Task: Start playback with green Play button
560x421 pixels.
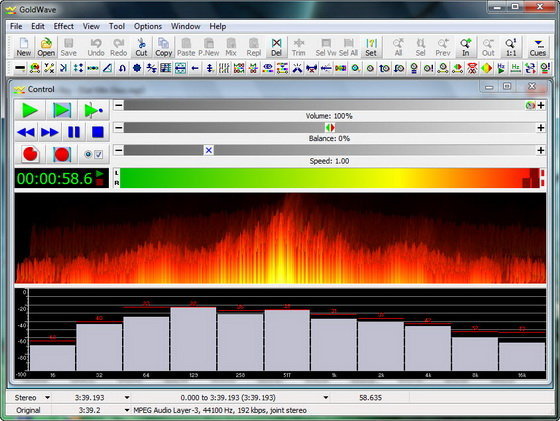Action: coord(30,110)
